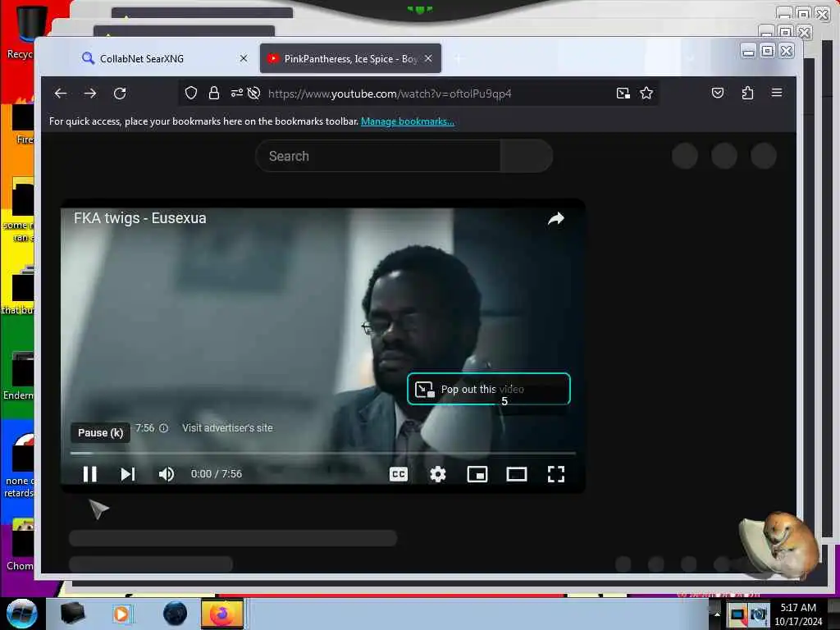Click the ad info circle icon
Image resolution: width=840 pixels, height=630 pixels.
coord(164,427)
